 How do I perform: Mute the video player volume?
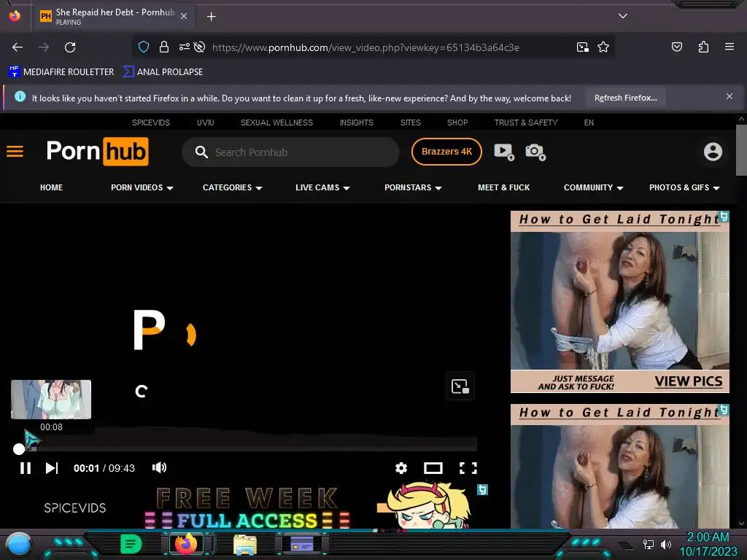point(159,467)
